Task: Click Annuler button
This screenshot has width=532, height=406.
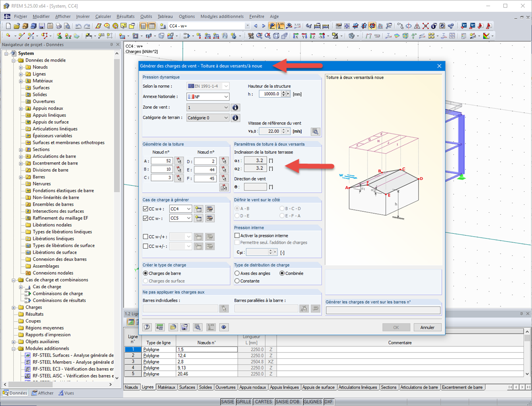Action: [428, 327]
